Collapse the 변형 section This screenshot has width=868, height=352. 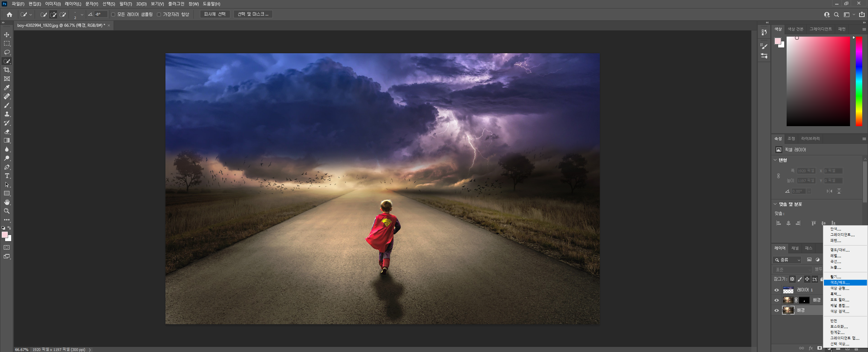point(775,160)
